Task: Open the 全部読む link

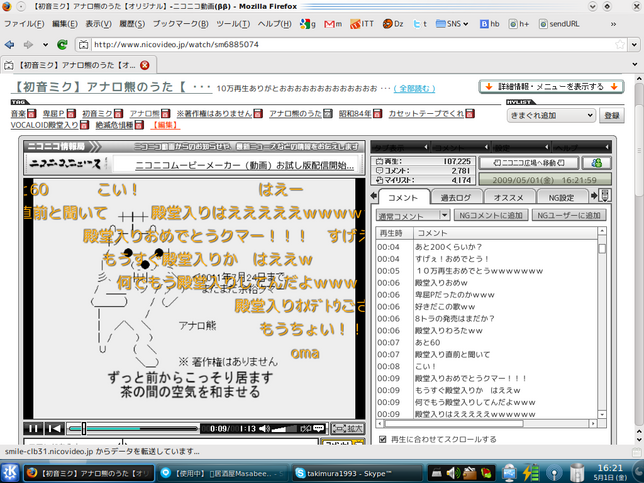Action: coord(414,88)
